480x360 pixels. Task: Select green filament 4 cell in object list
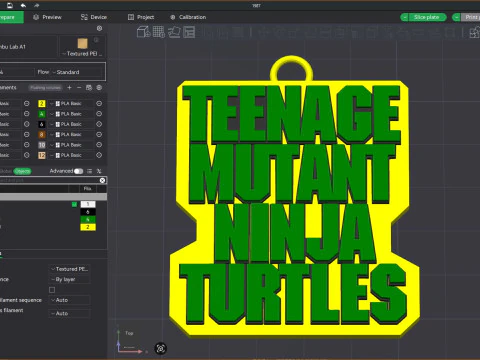[x=88, y=219]
